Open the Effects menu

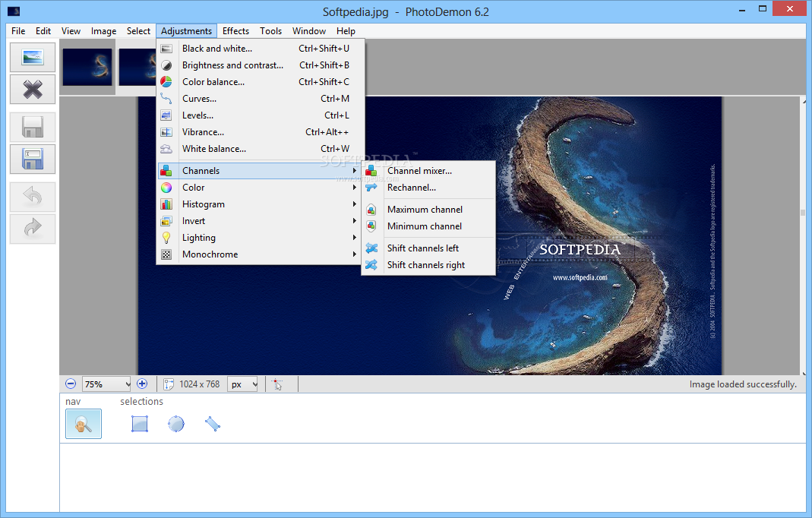[235, 31]
